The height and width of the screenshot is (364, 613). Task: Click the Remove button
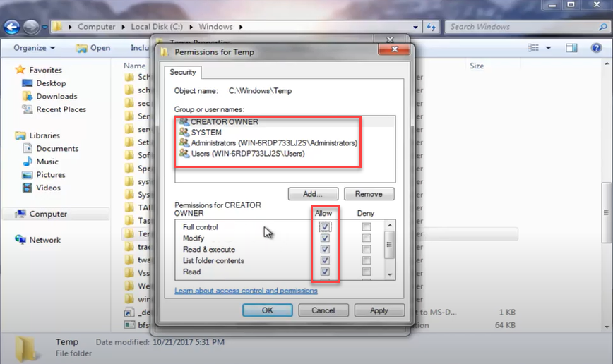[x=369, y=194]
